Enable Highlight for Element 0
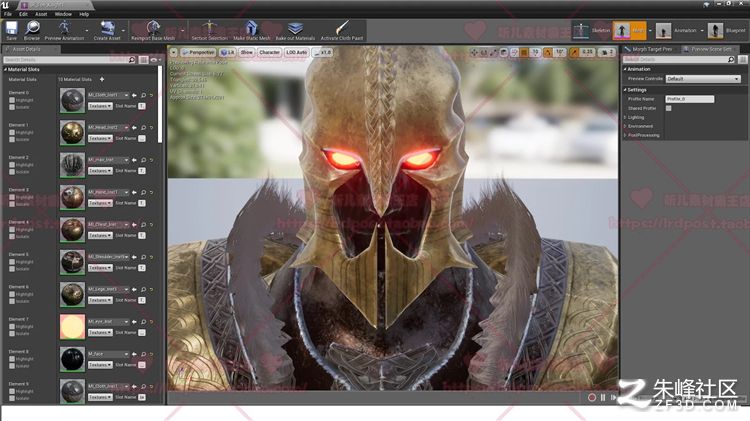750x421 pixels. (12, 100)
